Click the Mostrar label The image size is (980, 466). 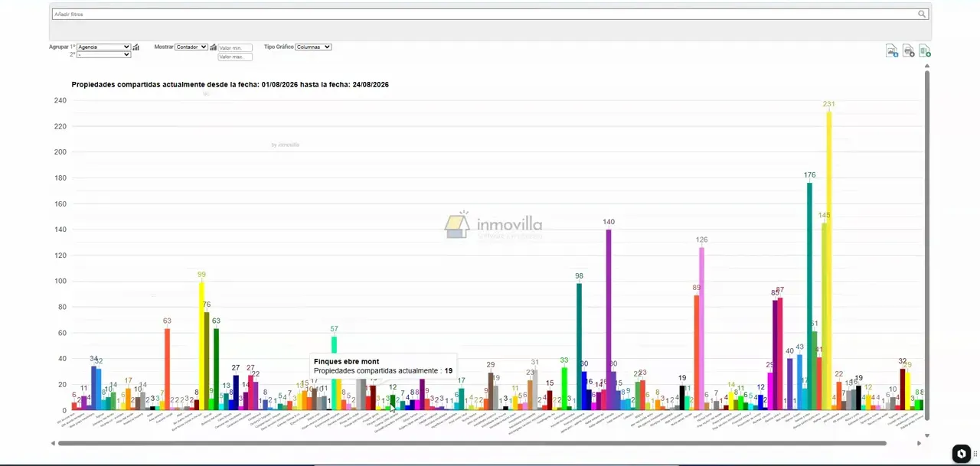[x=164, y=47]
